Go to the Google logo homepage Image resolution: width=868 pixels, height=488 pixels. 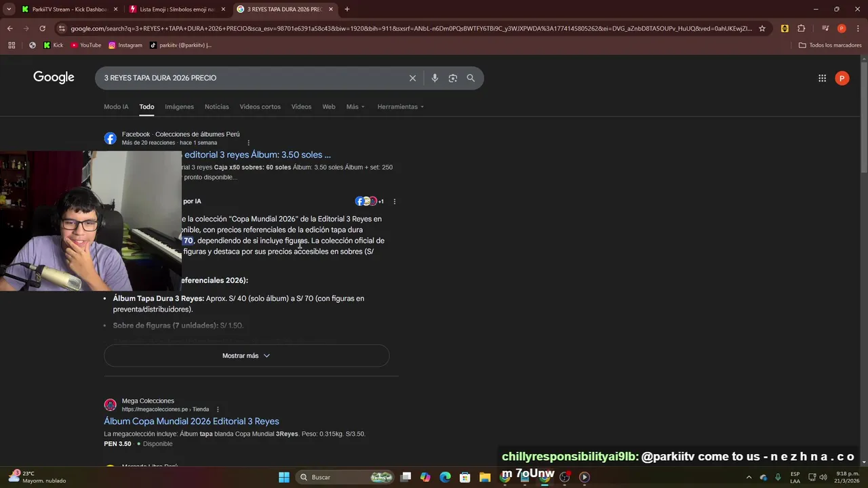(54, 77)
